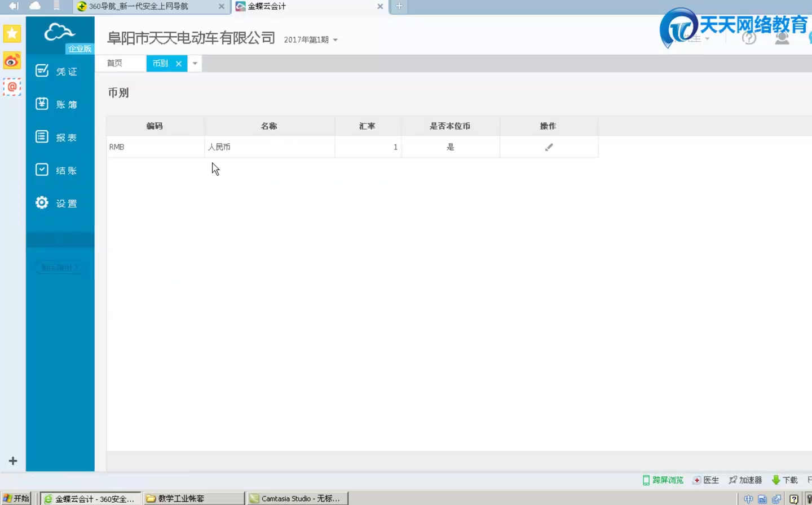
Task: Click the 币别 page heading
Action: coord(118,92)
